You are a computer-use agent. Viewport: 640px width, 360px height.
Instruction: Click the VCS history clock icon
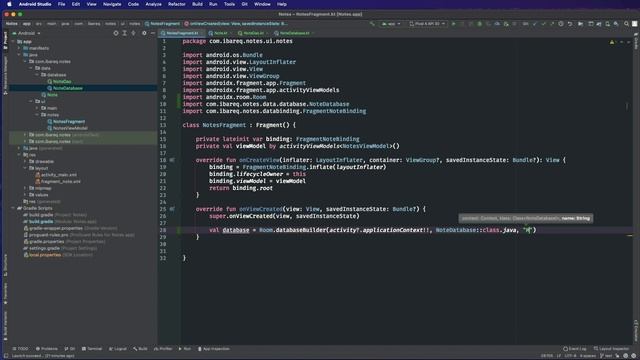(x=561, y=24)
